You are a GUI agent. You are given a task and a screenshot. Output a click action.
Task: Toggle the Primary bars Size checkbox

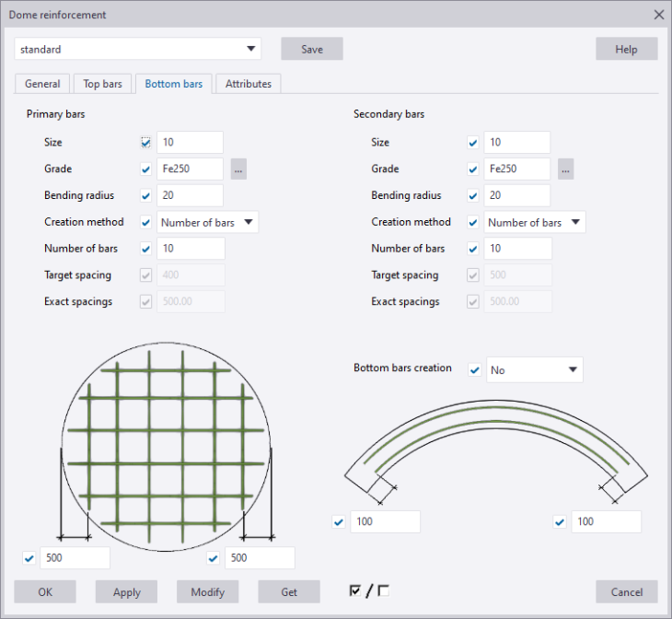(145, 143)
